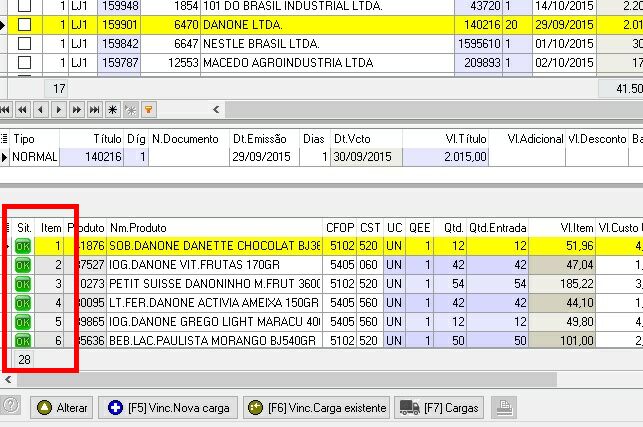Click OK status icon for item 5

tap(23, 322)
